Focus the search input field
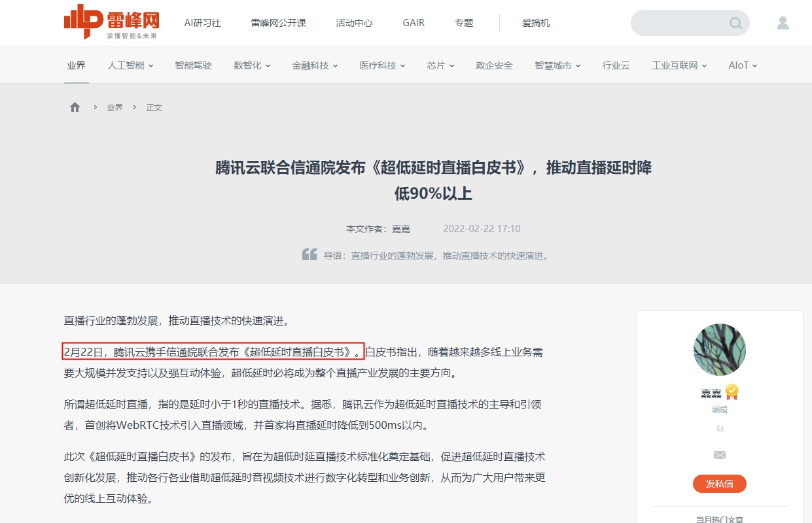The image size is (812, 523). coord(680,24)
